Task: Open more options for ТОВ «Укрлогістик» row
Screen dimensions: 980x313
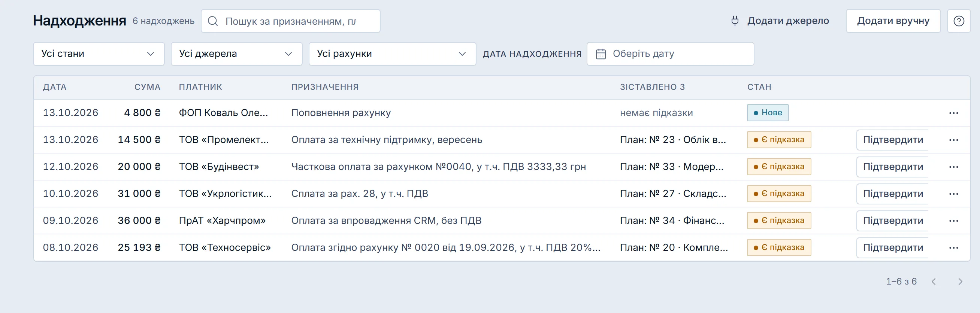Action: pos(953,194)
